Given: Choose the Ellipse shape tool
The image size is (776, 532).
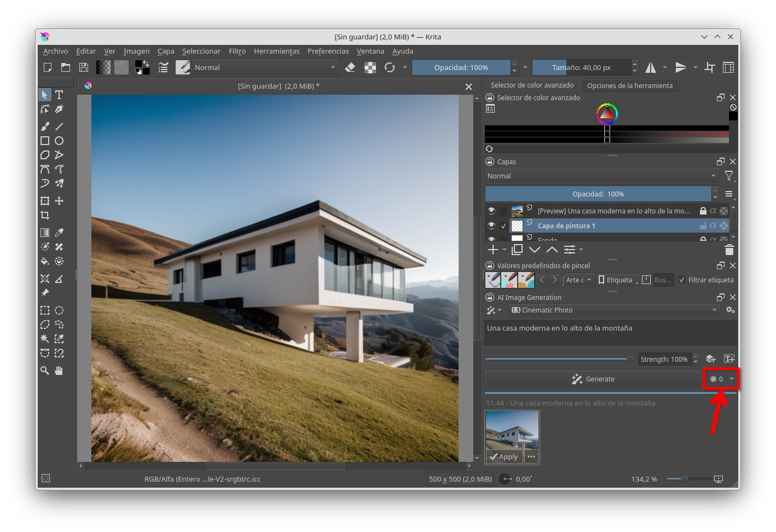Looking at the screenshot, I should (x=59, y=141).
